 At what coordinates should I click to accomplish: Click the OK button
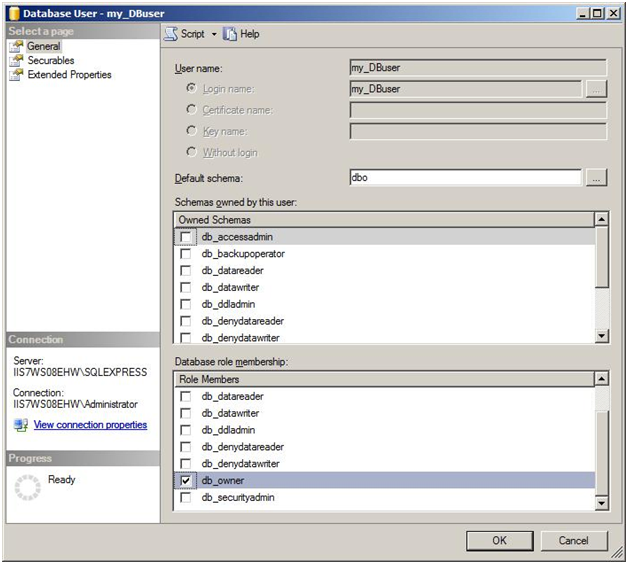point(499,541)
